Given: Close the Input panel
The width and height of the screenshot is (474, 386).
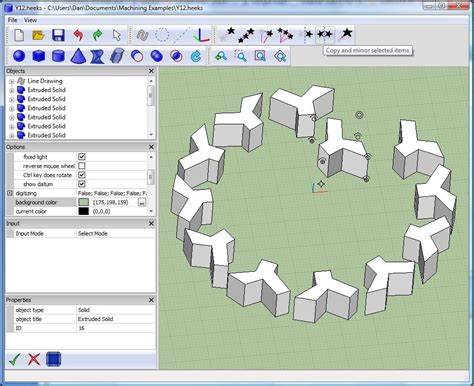Looking at the screenshot, I should coord(151,223).
